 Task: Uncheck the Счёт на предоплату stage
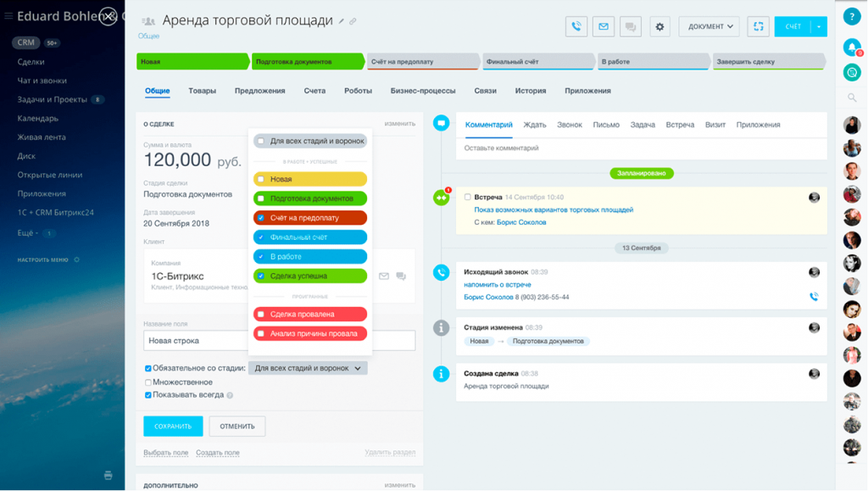[261, 218]
